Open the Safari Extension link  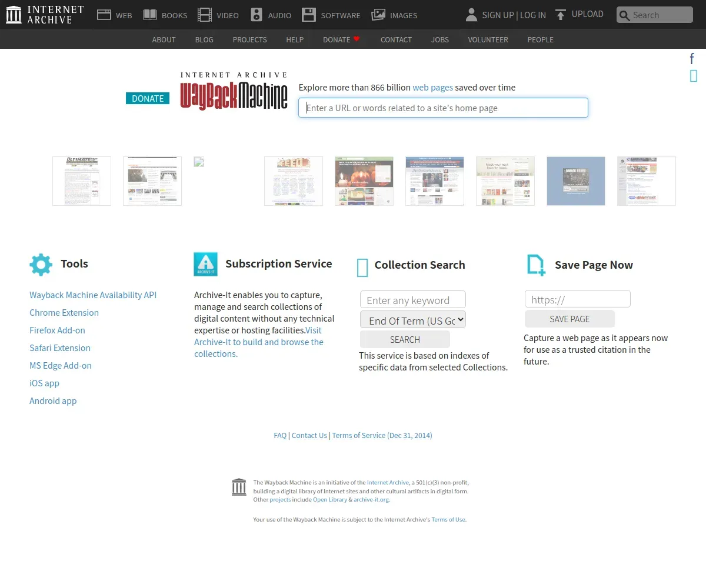coord(60,348)
